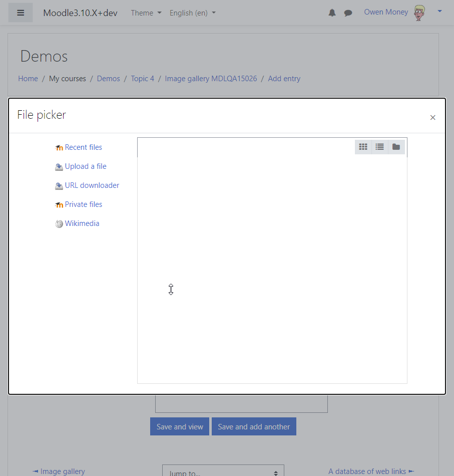Click the Demos course heading
Screen dimensions: 454x476
(x=44, y=57)
